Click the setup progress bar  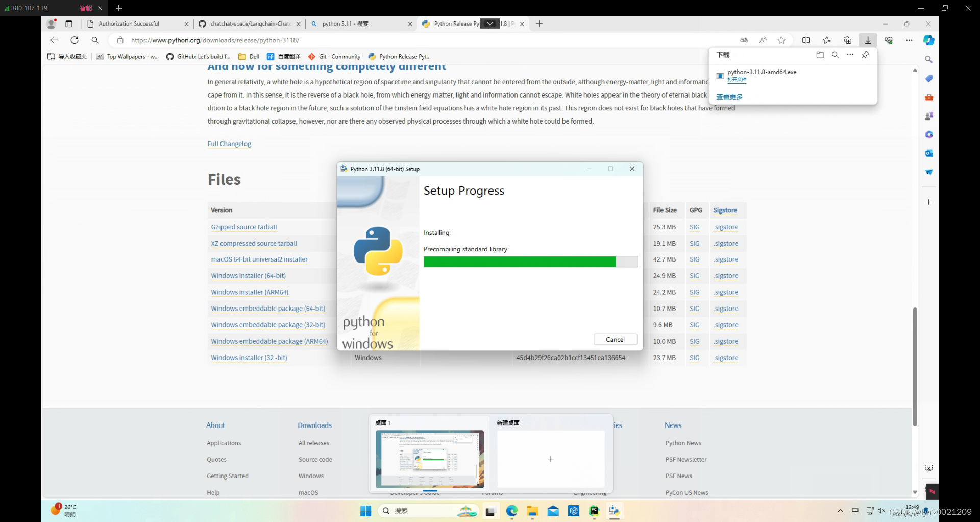point(530,262)
